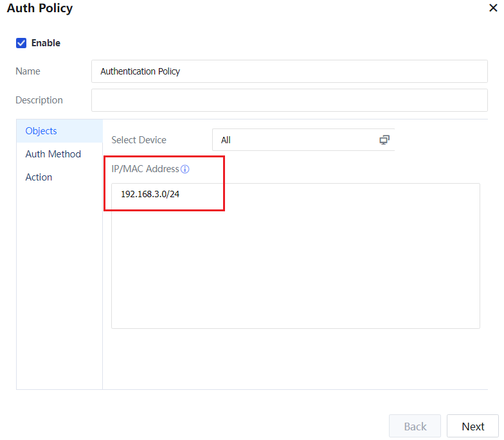Click the info icon beside IP/MAC Address
This screenshot has height=440, width=504.
pos(185,170)
